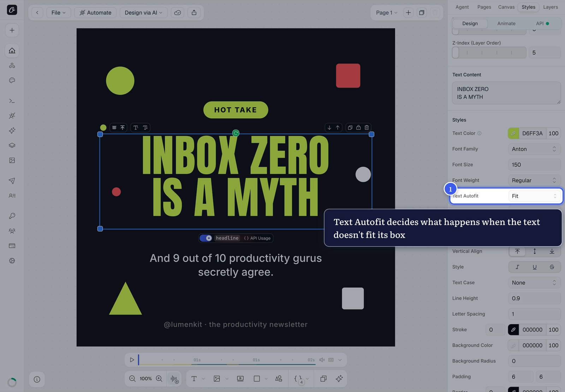The image size is (565, 392).
Task: Open the image gallery icon in sidebar
Action: pyautogui.click(x=12, y=161)
